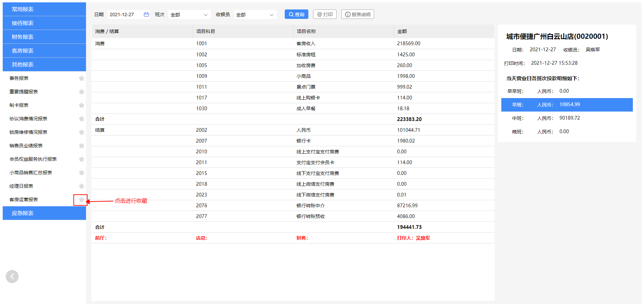
Task: Open the 收银员 cashier dropdown
Action: pos(255,14)
